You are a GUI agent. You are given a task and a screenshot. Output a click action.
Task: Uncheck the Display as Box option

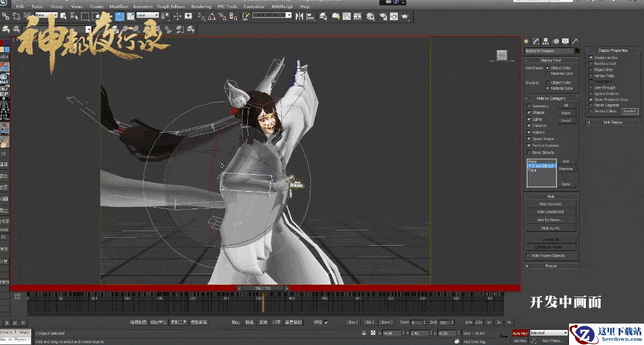coord(591,57)
